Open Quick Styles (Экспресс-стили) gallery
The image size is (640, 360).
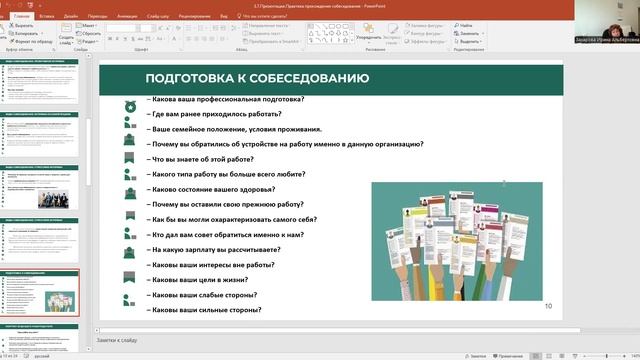click(392, 34)
